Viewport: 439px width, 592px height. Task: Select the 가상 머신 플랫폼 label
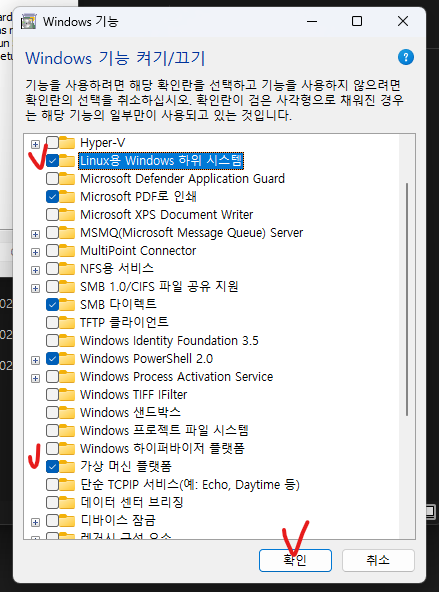pyautogui.click(x=126, y=467)
